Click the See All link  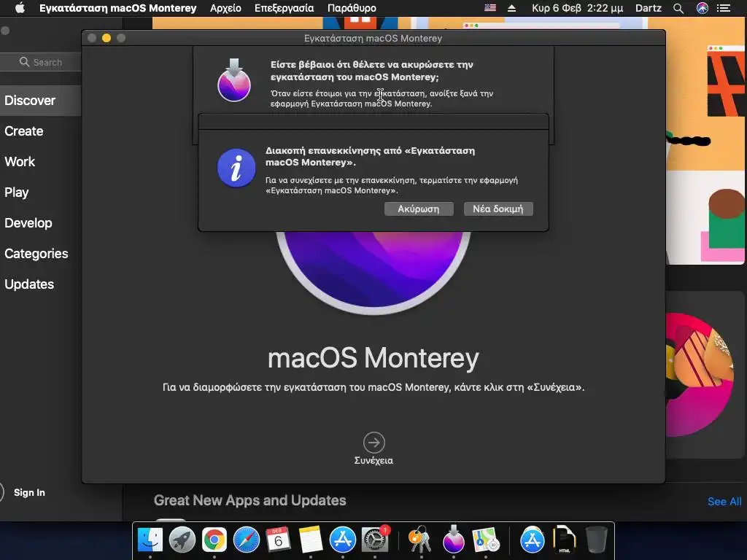724,502
